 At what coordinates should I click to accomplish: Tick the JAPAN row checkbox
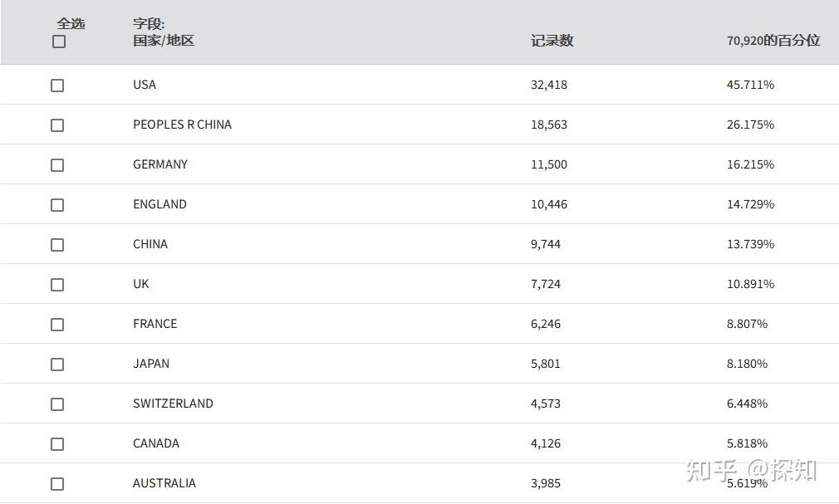click(x=57, y=365)
